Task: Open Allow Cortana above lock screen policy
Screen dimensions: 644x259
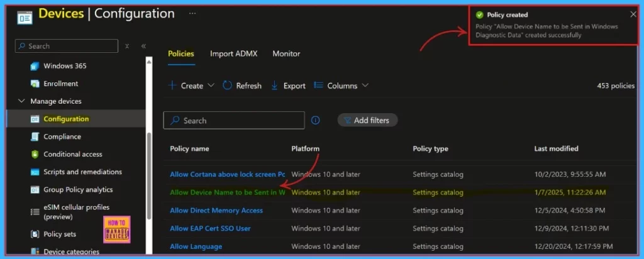Action: pyautogui.click(x=227, y=174)
